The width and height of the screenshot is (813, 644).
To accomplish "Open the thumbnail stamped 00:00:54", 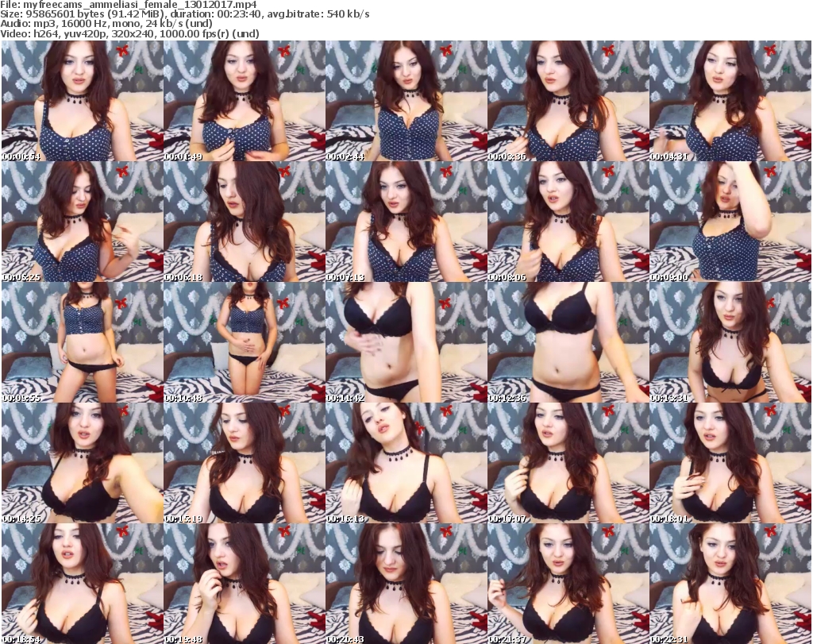I will 83,101.
